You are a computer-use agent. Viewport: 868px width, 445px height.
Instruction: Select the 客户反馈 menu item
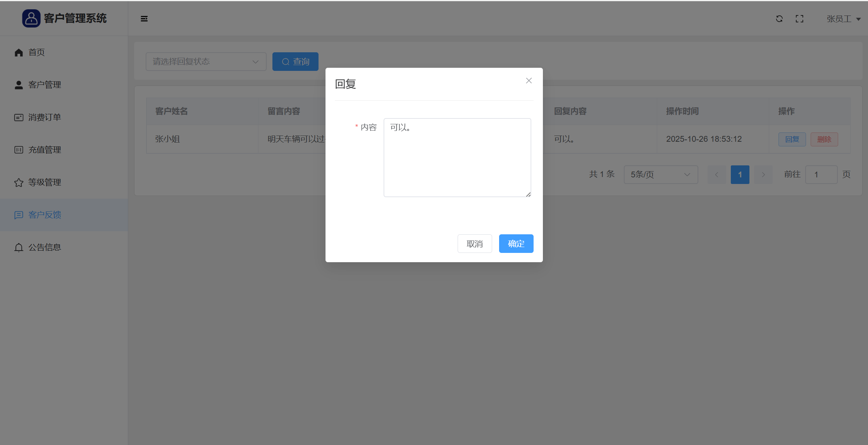tap(45, 215)
